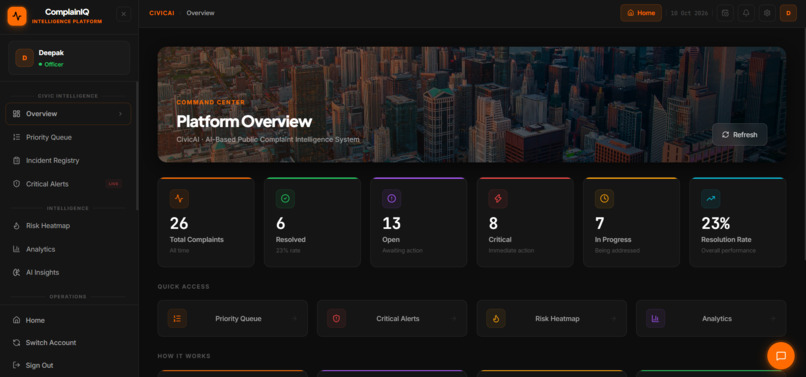Expand the Overview chevron arrow
Screen dimensions: 806x377
point(120,114)
